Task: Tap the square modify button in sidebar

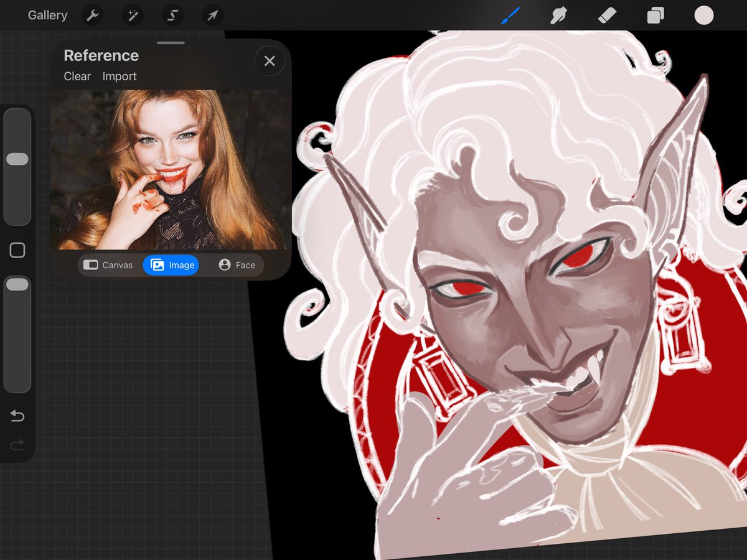Action: click(x=17, y=251)
